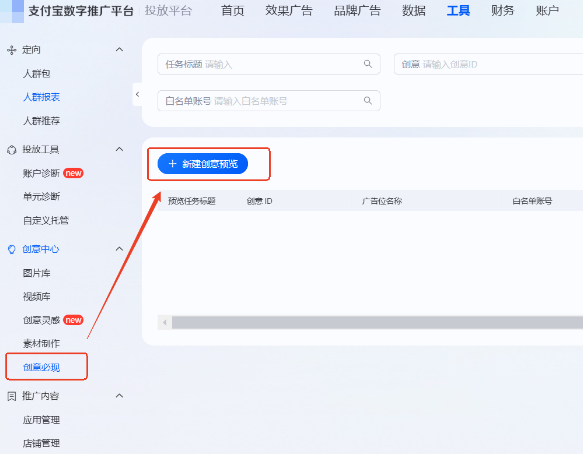Click the 新建创意预览 button
Screen dimensions: 583x454
203,164
